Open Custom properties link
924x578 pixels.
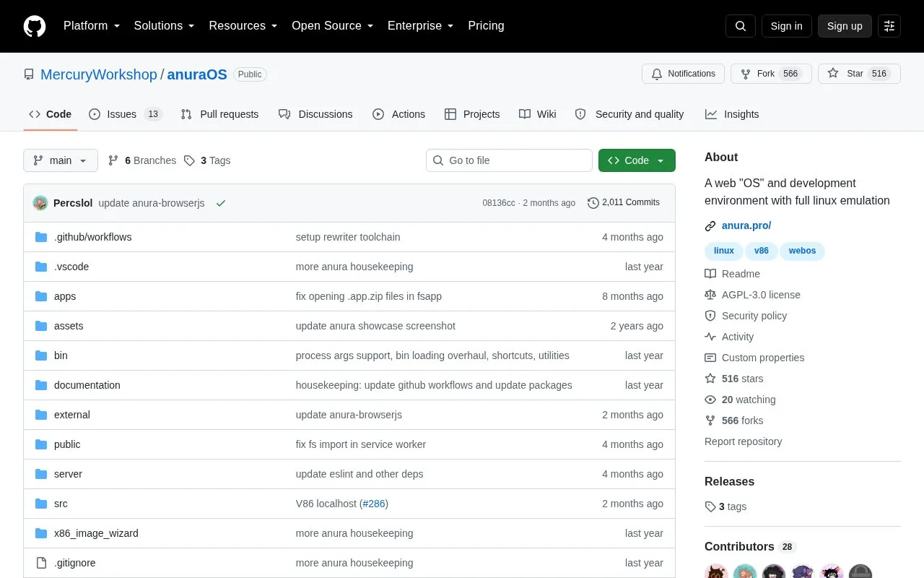754,358
